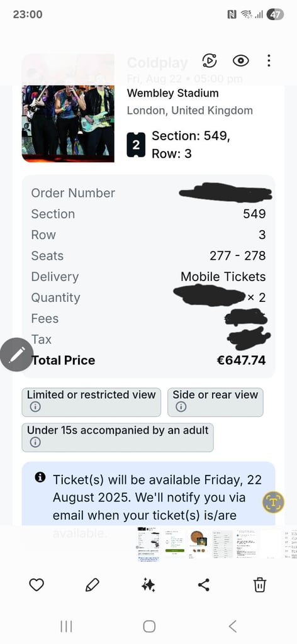The height and width of the screenshot is (644, 297).
Task: Tap the motion photo play icon
Action: [210, 61]
